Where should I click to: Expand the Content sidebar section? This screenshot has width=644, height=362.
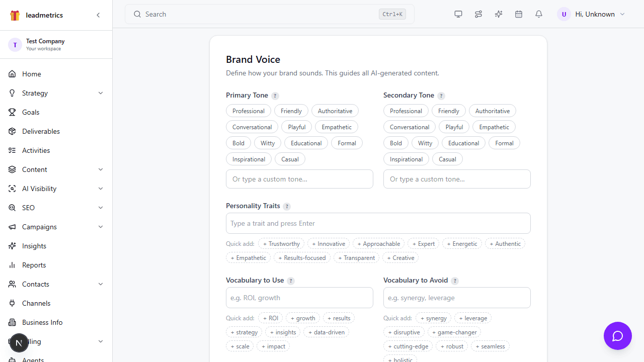click(x=56, y=169)
